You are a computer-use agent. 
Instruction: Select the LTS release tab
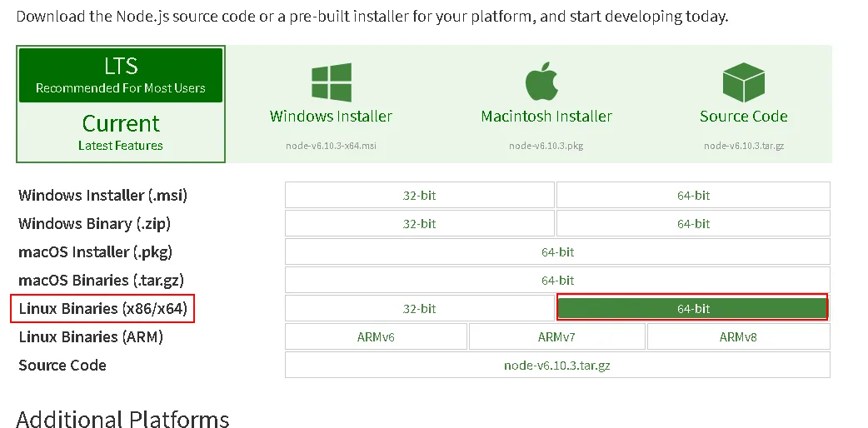pyautogui.click(x=121, y=75)
